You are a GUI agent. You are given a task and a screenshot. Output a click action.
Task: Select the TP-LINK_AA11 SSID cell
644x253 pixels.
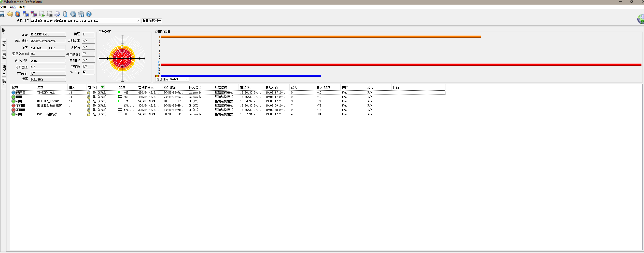(46, 92)
